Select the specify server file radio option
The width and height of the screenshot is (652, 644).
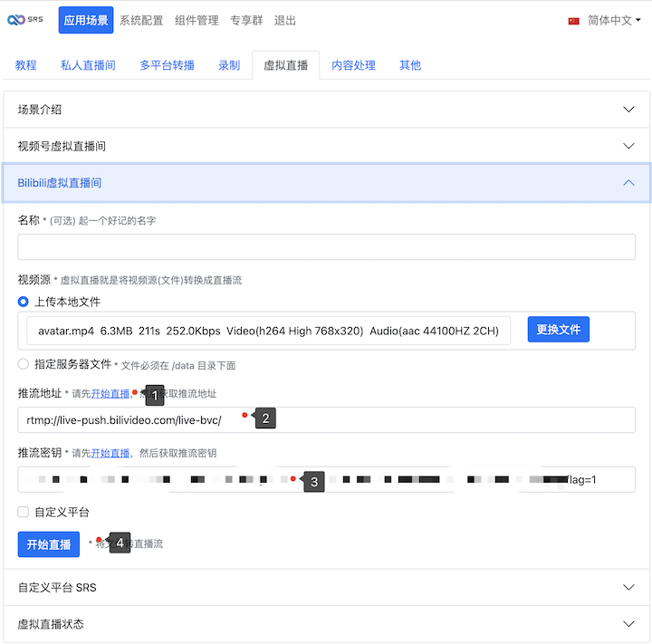(24, 364)
